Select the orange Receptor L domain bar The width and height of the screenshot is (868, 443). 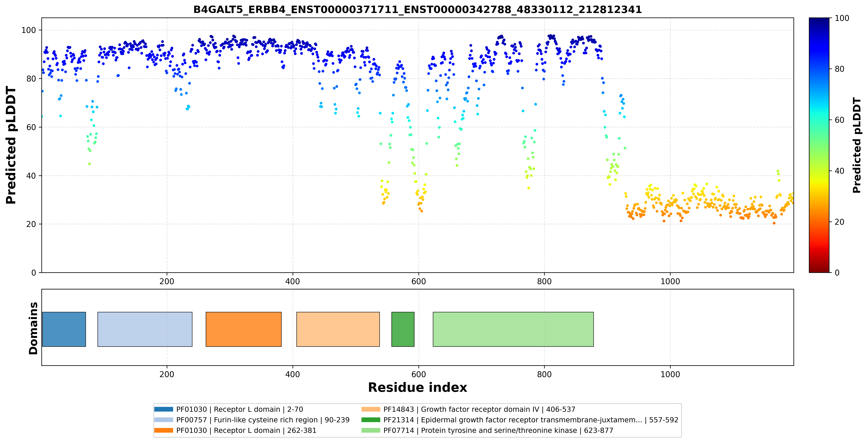coord(244,329)
